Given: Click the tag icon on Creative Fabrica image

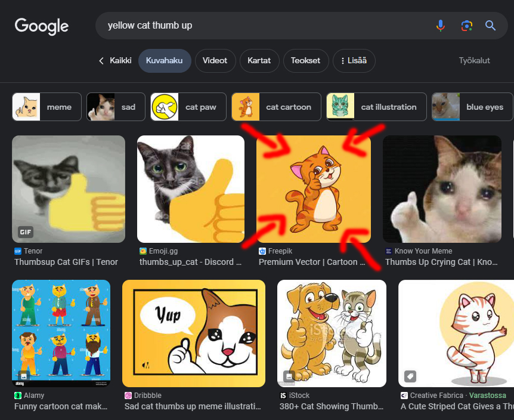Looking at the screenshot, I should tap(410, 376).
